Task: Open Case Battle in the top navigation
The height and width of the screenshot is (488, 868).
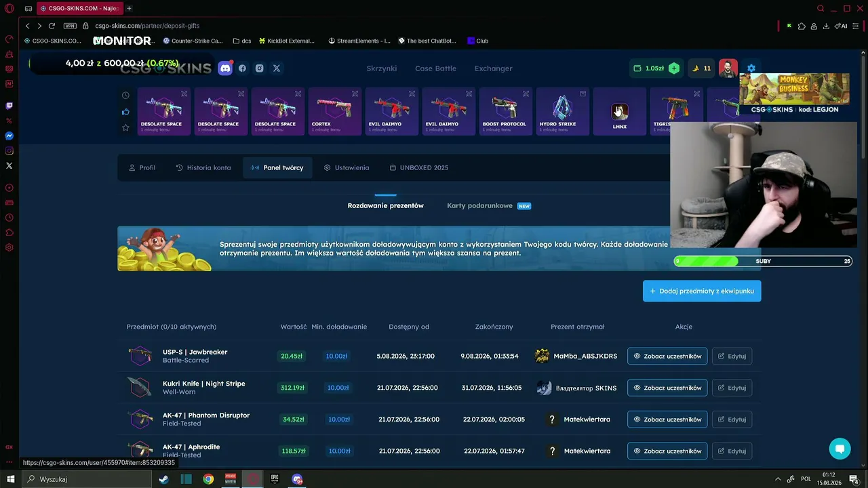Action: (435, 68)
